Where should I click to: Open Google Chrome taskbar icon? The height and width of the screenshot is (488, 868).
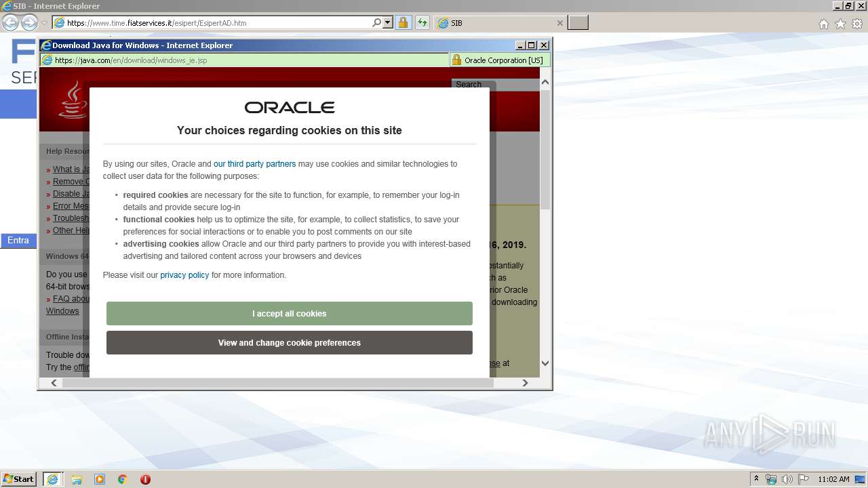click(x=123, y=479)
